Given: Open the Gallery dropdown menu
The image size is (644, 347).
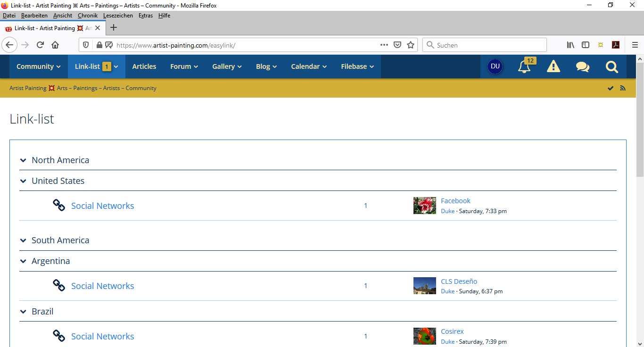Looking at the screenshot, I should [x=227, y=66].
